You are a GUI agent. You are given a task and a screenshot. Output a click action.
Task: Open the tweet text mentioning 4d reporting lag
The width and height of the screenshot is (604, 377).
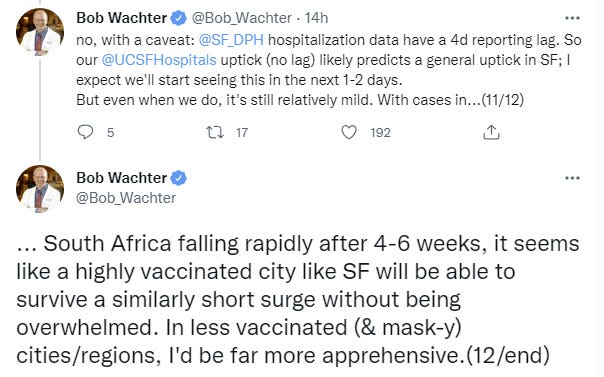[x=329, y=70]
